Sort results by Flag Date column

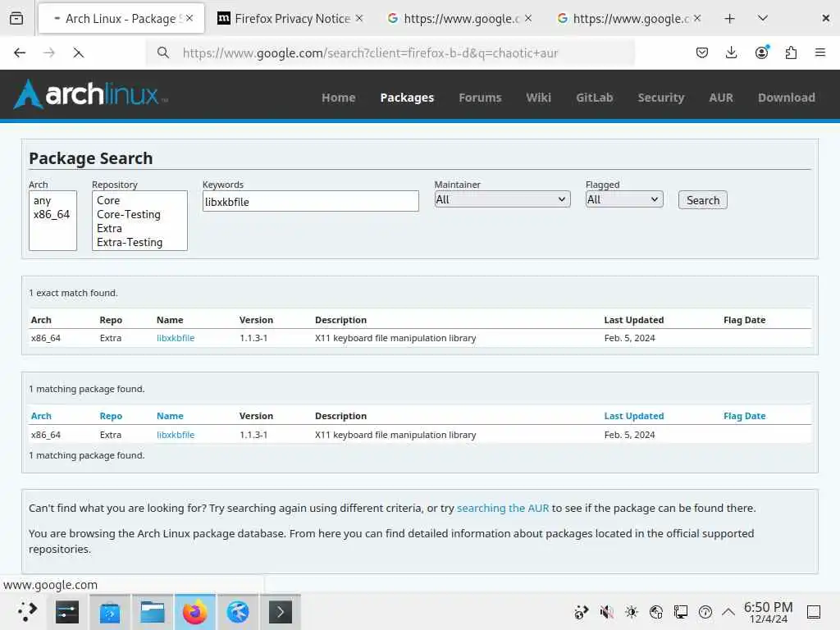pyautogui.click(x=744, y=416)
